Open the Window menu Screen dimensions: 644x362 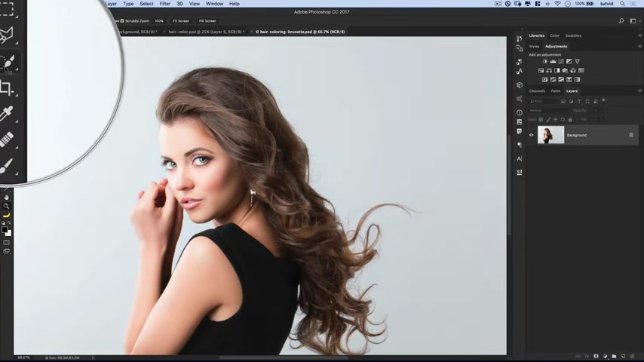click(x=214, y=4)
